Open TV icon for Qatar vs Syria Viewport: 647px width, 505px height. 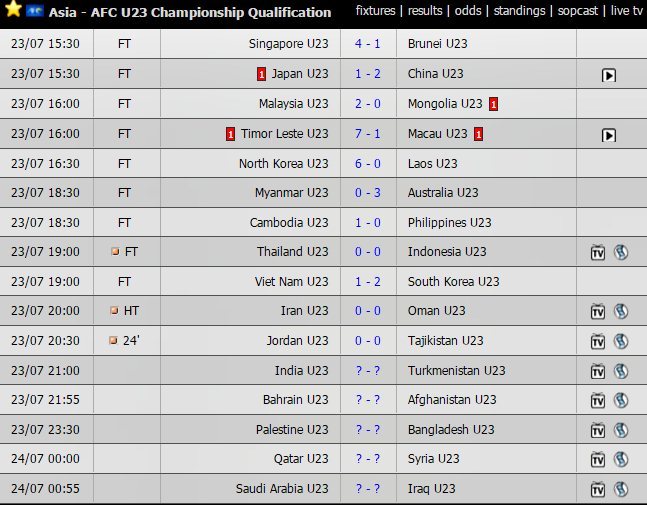point(598,460)
